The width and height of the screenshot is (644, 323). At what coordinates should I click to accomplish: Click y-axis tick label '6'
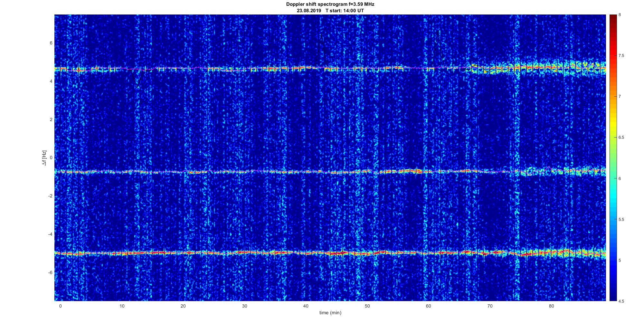point(51,43)
